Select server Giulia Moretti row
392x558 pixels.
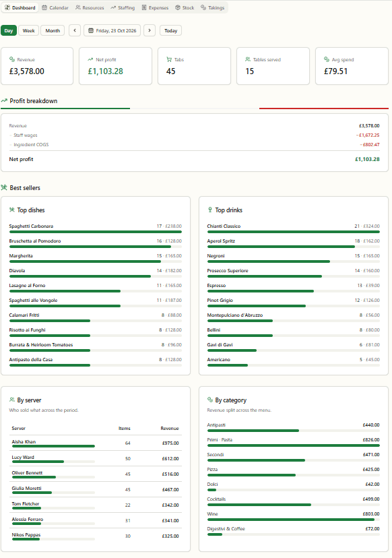click(x=96, y=490)
